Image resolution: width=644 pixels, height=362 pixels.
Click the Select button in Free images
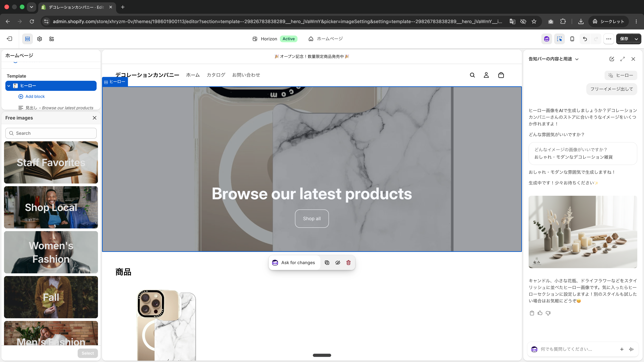pos(88,353)
